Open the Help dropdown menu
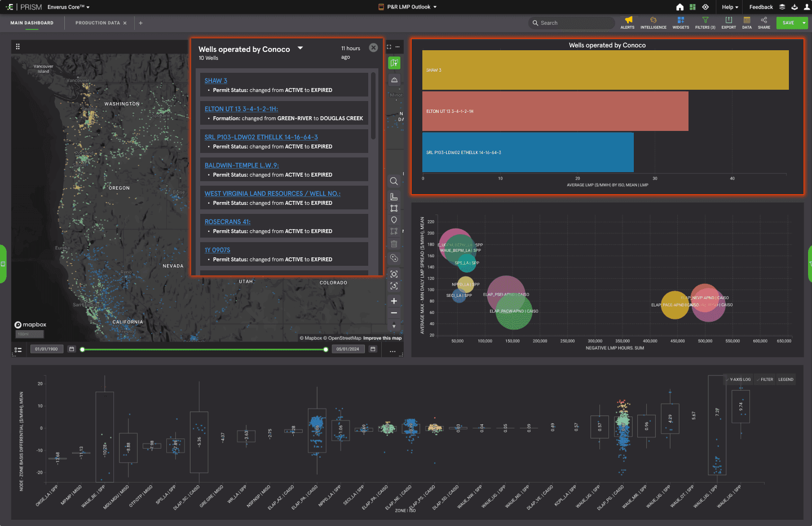 (730, 7)
